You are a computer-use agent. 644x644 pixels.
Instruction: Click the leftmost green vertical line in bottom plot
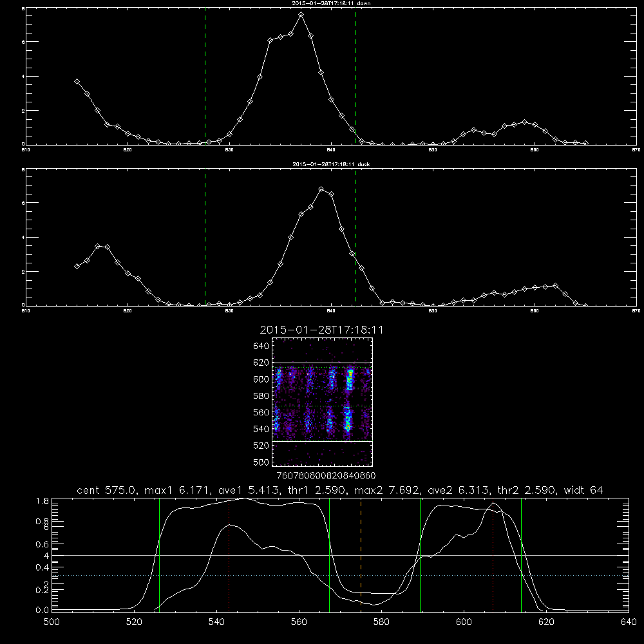click(159, 555)
